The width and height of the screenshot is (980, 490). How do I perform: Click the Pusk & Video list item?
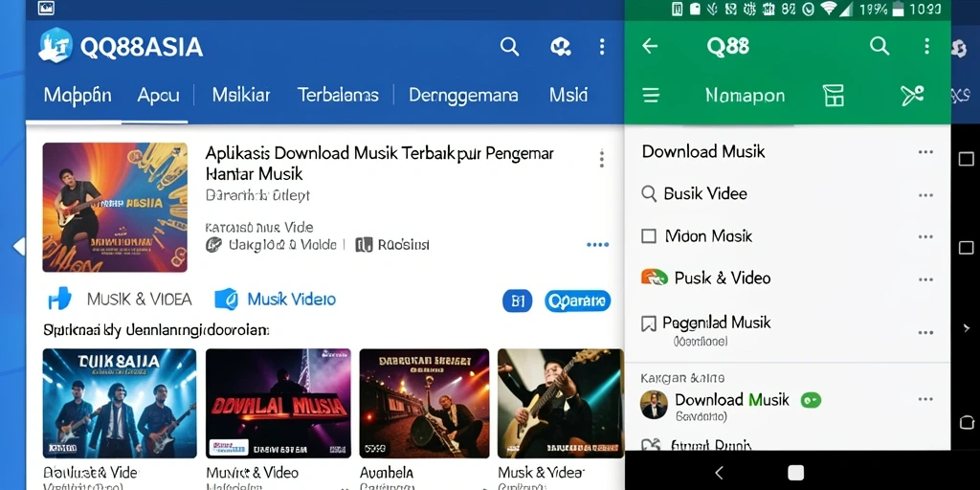point(788,278)
